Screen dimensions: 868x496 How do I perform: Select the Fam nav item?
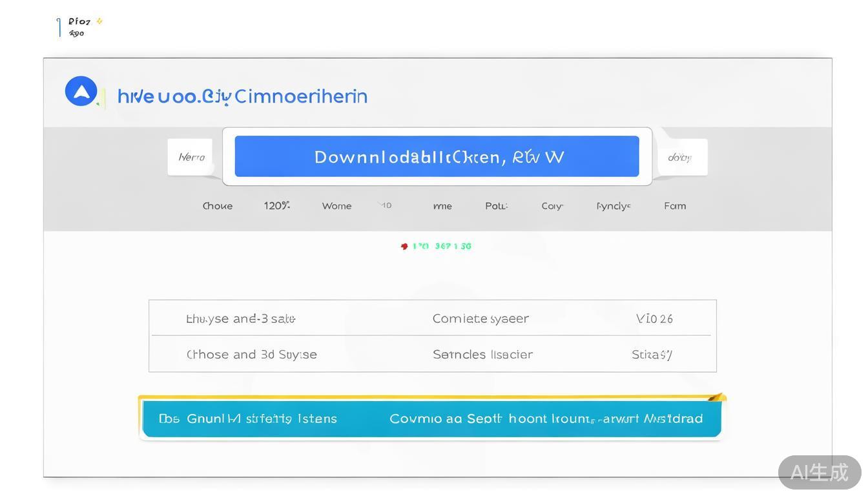[675, 206]
